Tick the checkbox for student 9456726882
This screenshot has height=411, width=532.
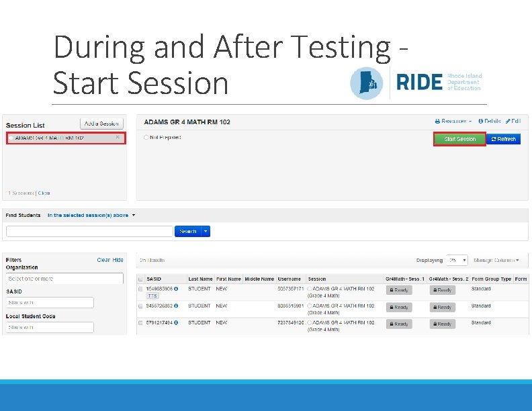pos(140,306)
